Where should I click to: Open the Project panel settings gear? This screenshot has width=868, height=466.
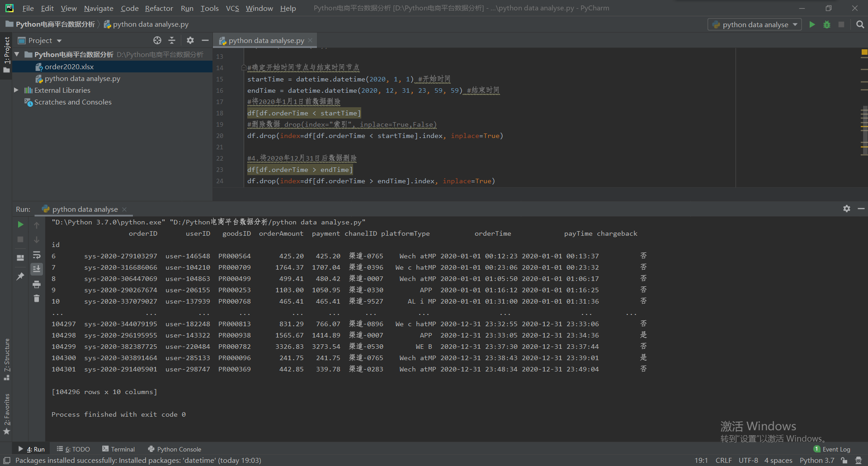point(190,40)
